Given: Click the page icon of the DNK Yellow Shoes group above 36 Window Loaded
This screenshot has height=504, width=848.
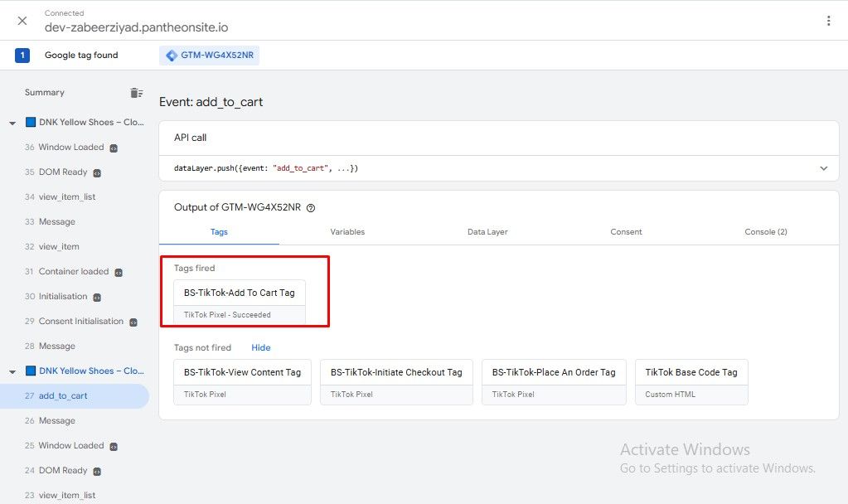Looking at the screenshot, I should pos(31,122).
